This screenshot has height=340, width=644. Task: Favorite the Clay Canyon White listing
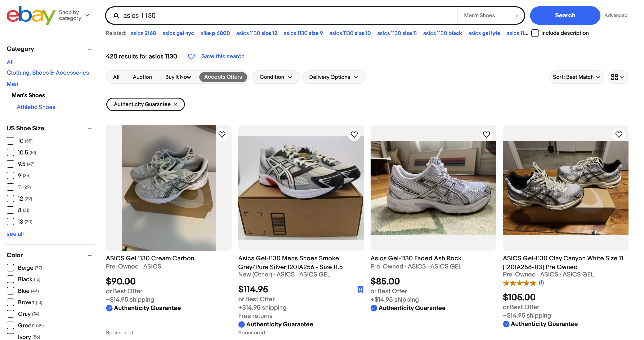pyautogui.click(x=618, y=134)
